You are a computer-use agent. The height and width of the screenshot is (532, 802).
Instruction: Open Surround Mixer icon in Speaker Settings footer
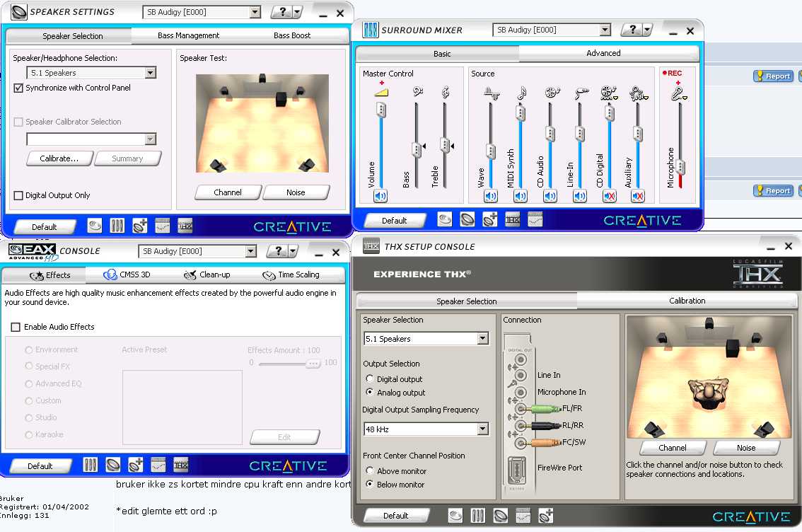tap(117, 226)
